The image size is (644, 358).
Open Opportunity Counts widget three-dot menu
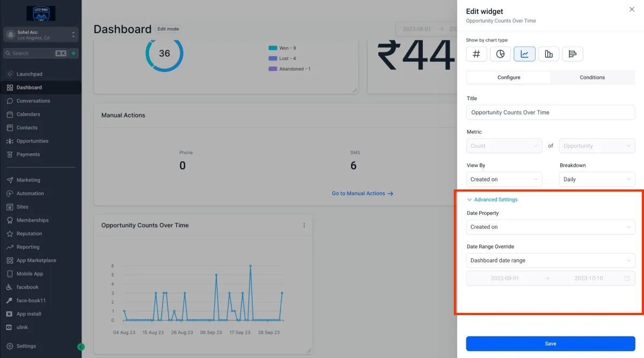pos(304,225)
